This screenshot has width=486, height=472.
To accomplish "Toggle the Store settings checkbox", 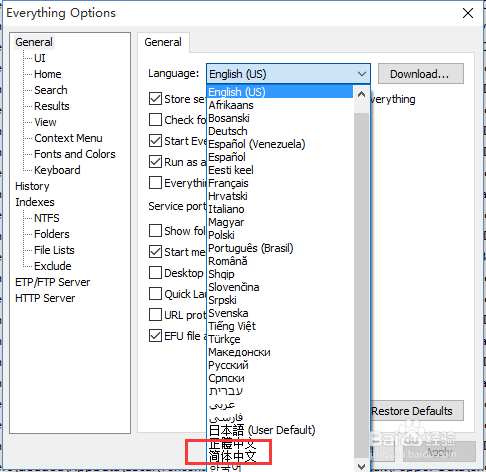I will click(155, 99).
